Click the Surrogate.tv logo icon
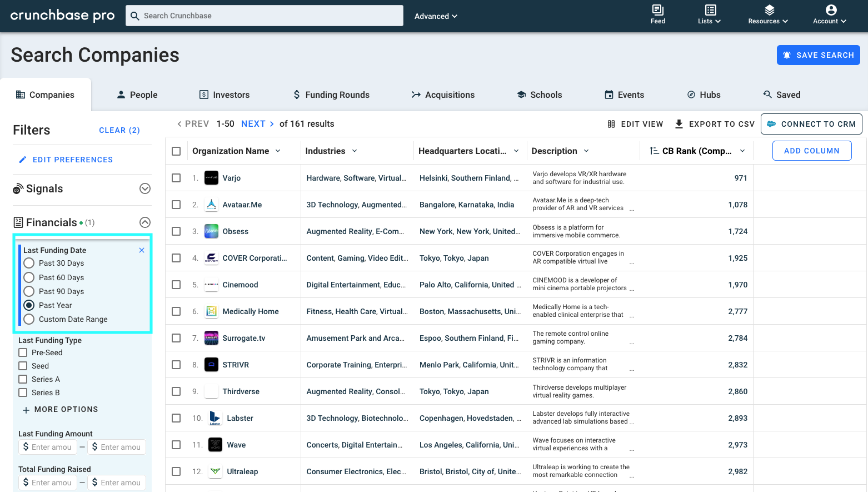Viewport: 868px width, 492px height. tap(211, 338)
